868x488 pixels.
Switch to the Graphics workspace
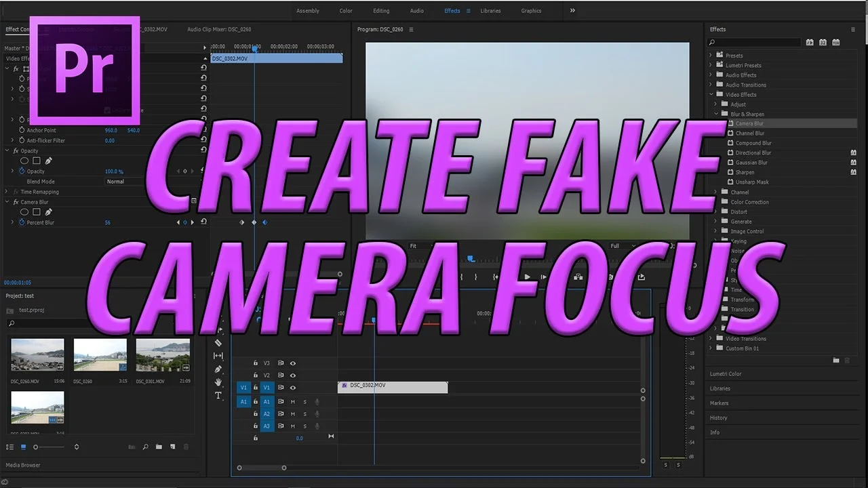(x=531, y=11)
